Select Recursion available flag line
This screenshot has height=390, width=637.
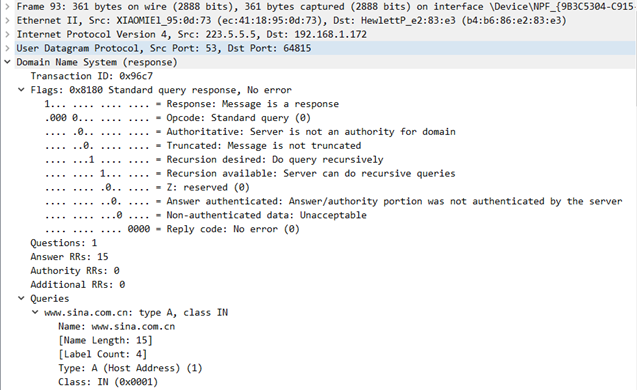pos(250,173)
